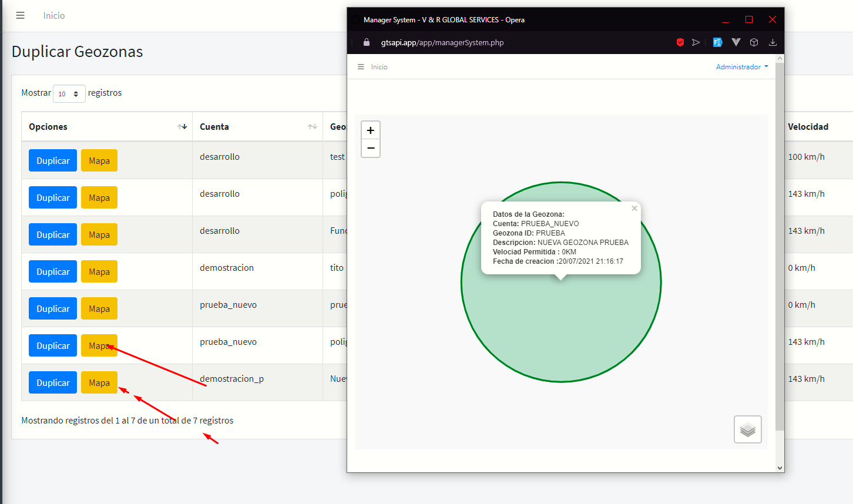Zoom in on the geozone map

pyautogui.click(x=370, y=130)
